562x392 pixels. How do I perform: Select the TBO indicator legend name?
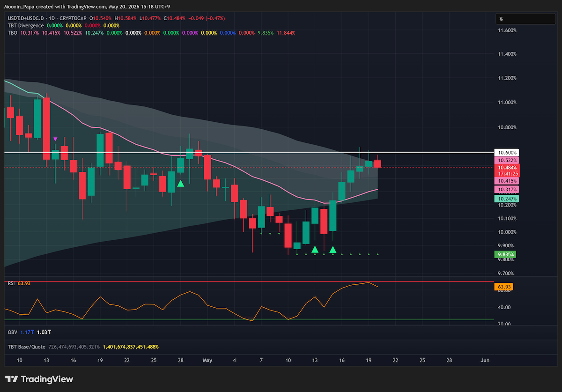(12, 32)
